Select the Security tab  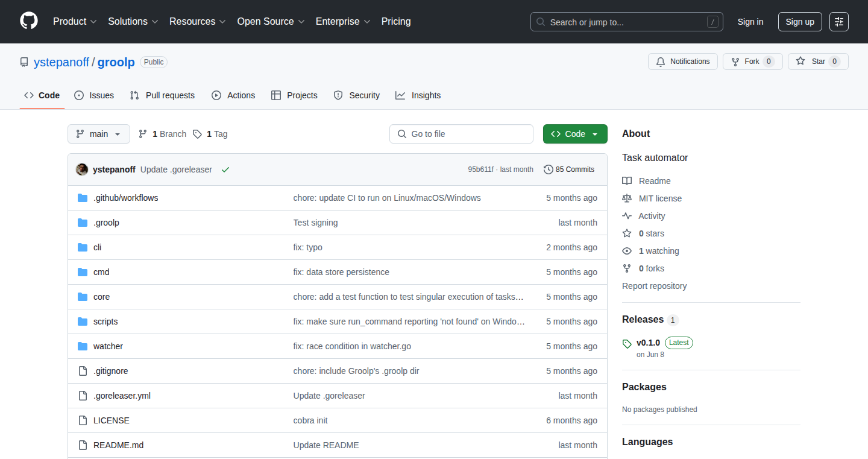[x=356, y=95]
